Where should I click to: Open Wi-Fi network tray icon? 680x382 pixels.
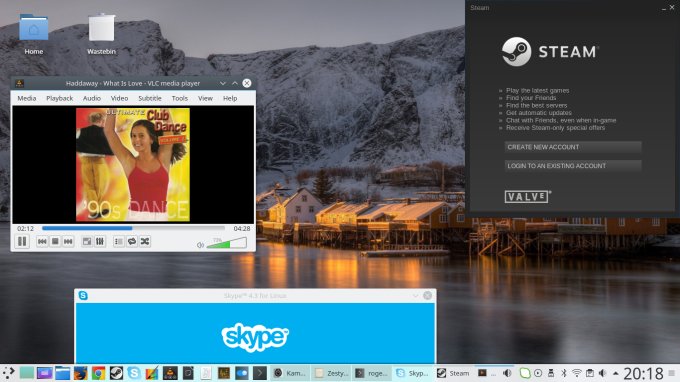click(577, 373)
